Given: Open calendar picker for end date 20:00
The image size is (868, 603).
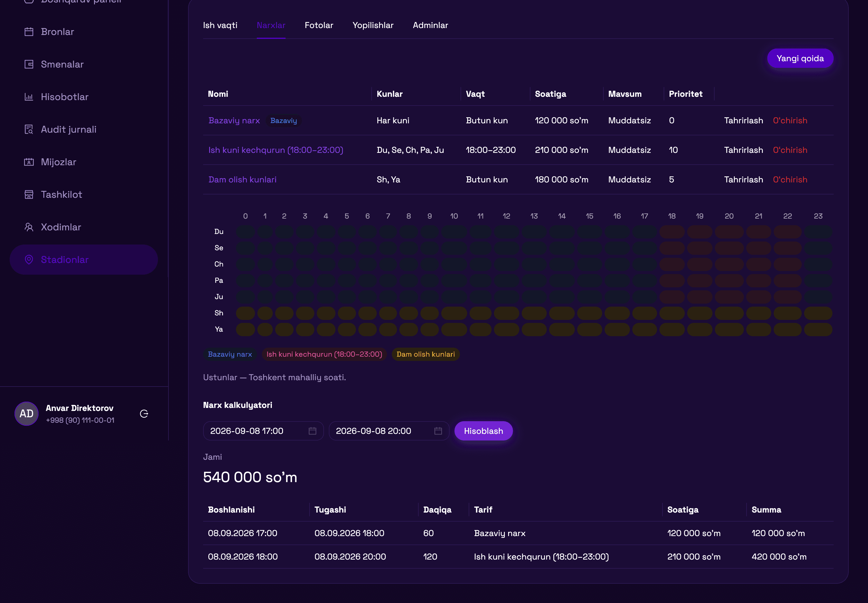Looking at the screenshot, I should point(438,431).
